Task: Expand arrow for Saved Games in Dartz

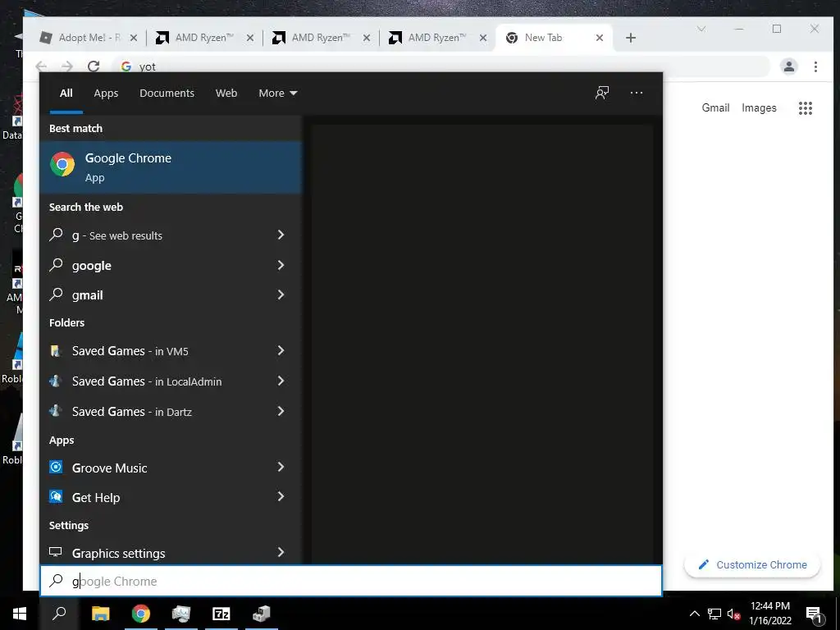Action: click(x=281, y=411)
